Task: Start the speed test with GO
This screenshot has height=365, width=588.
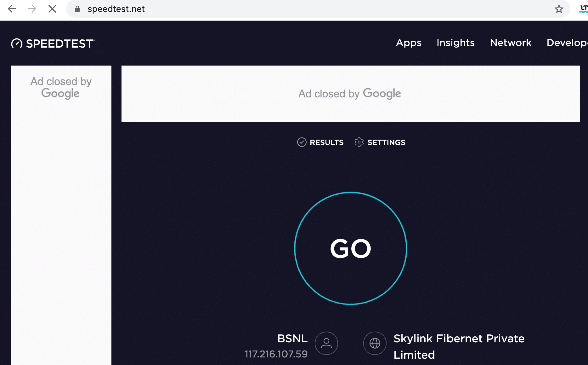Action: click(350, 249)
